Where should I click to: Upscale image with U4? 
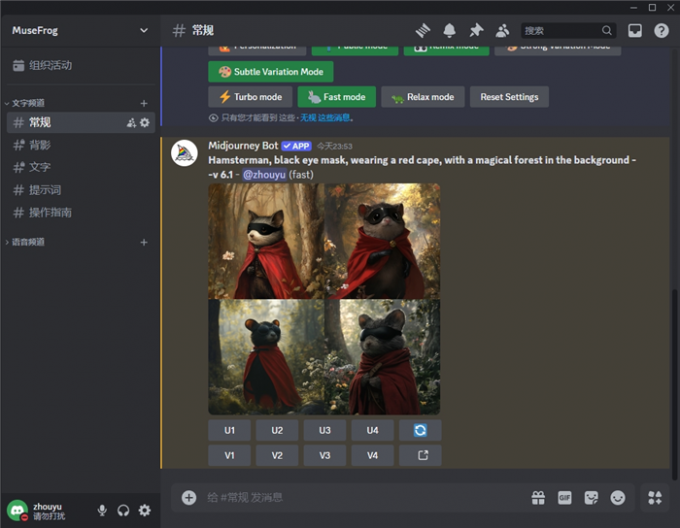(x=373, y=430)
